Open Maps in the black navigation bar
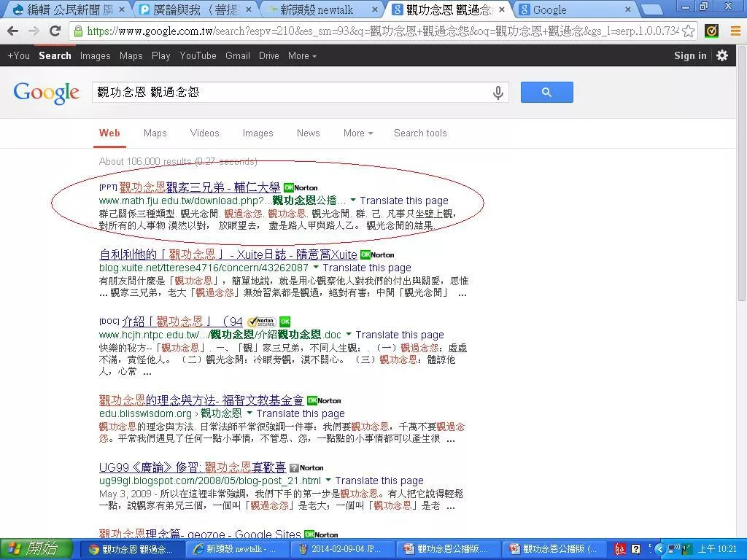Screen dimensions: 747x560 131,55
